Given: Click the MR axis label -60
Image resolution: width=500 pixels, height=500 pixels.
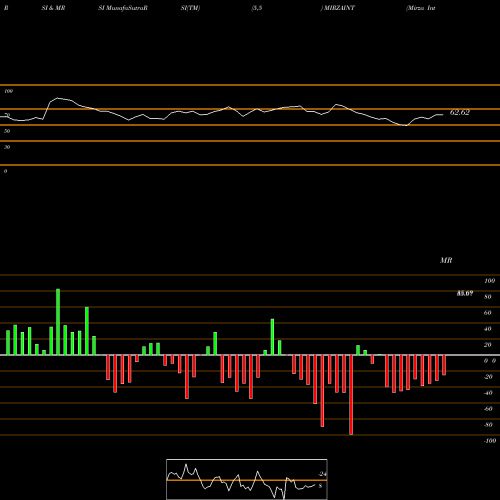Looking at the screenshot, I should 488,409.
